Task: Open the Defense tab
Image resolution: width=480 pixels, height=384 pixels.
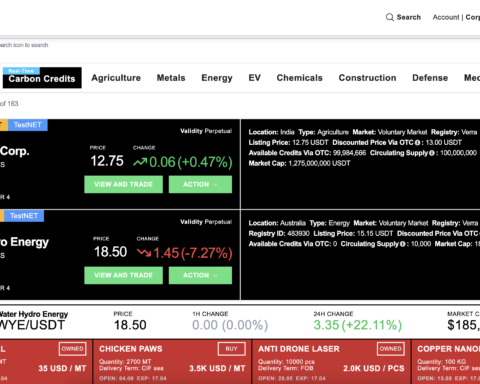Action: [x=430, y=78]
